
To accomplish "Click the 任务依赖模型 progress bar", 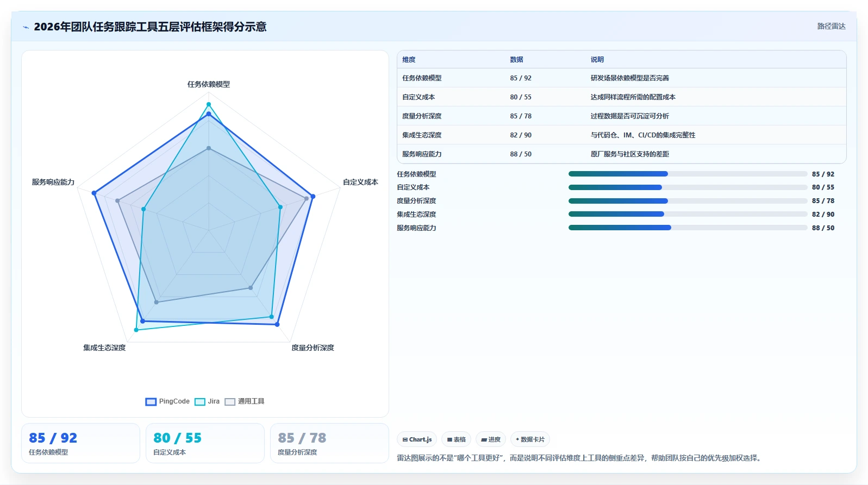I will 688,174.
